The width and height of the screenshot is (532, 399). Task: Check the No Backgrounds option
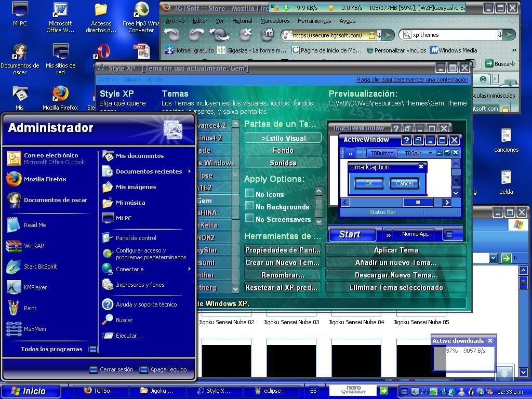click(249, 206)
